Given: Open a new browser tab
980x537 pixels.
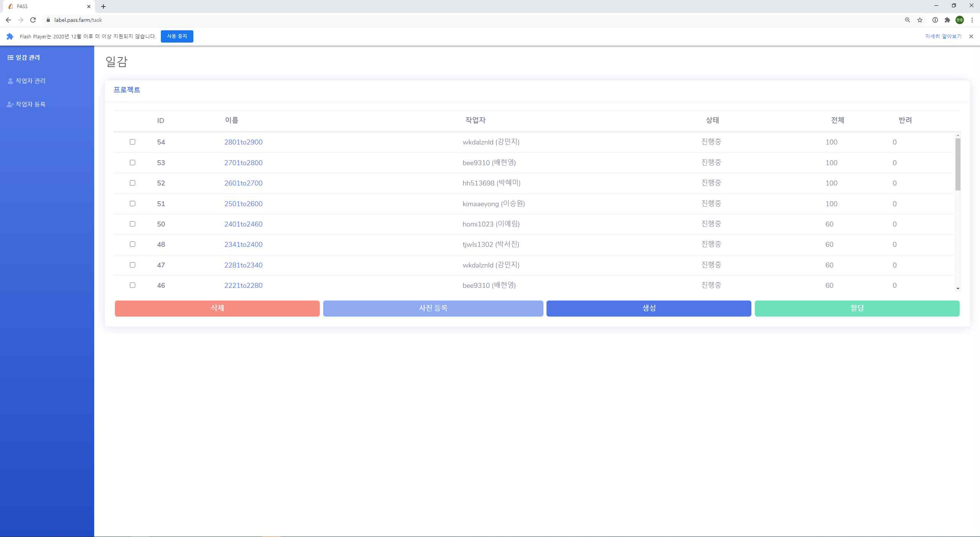Looking at the screenshot, I should (103, 7).
